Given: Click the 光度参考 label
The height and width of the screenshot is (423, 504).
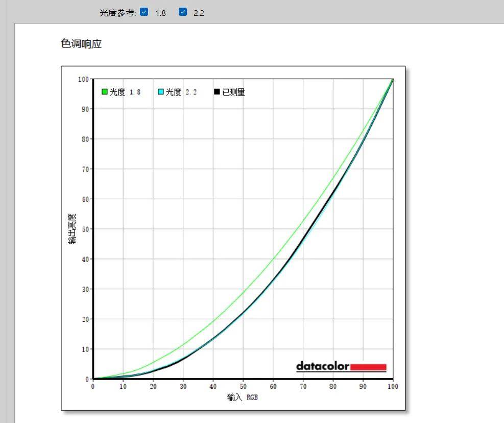Looking at the screenshot, I should click(117, 13).
